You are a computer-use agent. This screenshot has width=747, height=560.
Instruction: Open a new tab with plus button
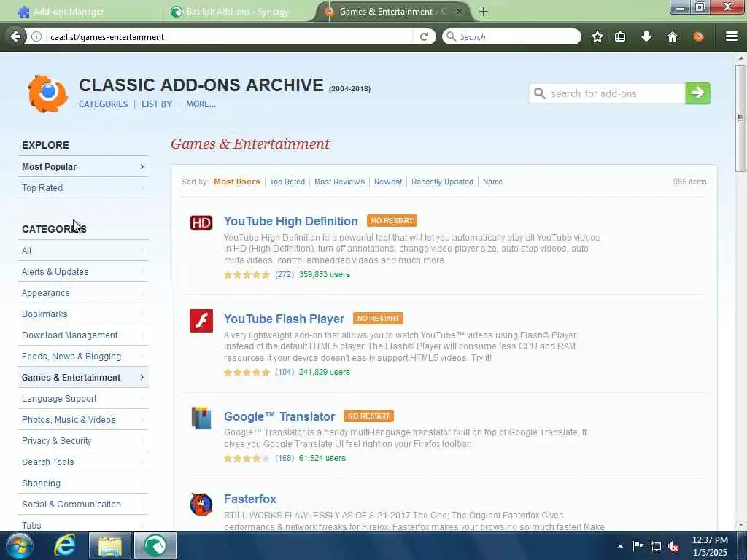pos(483,12)
